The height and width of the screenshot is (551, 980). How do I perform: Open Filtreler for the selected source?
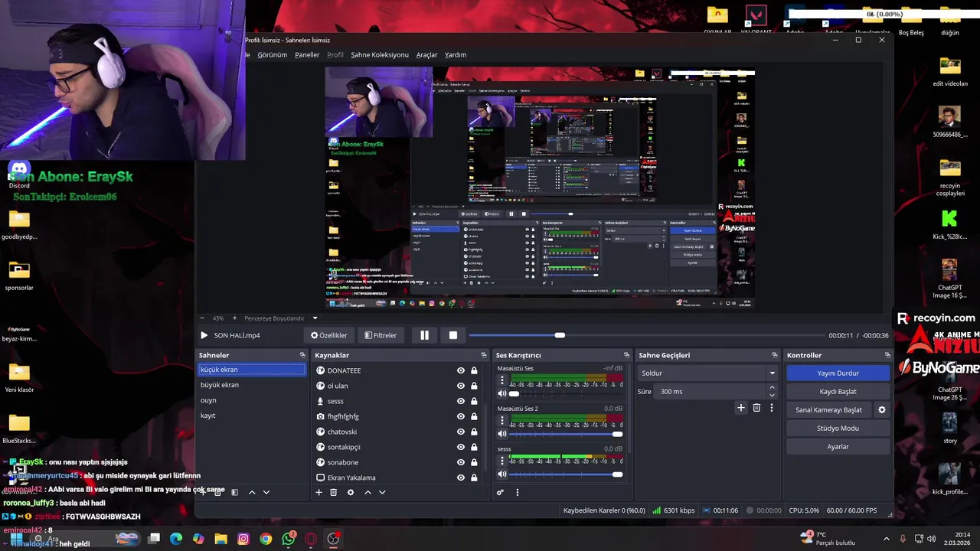tap(381, 335)
